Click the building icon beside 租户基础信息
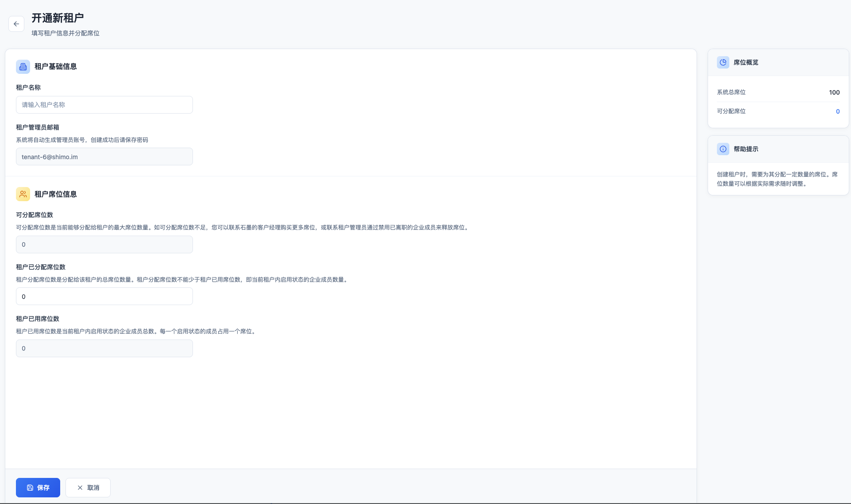Viewport: 851px width, 504px height. coord(23,67)
